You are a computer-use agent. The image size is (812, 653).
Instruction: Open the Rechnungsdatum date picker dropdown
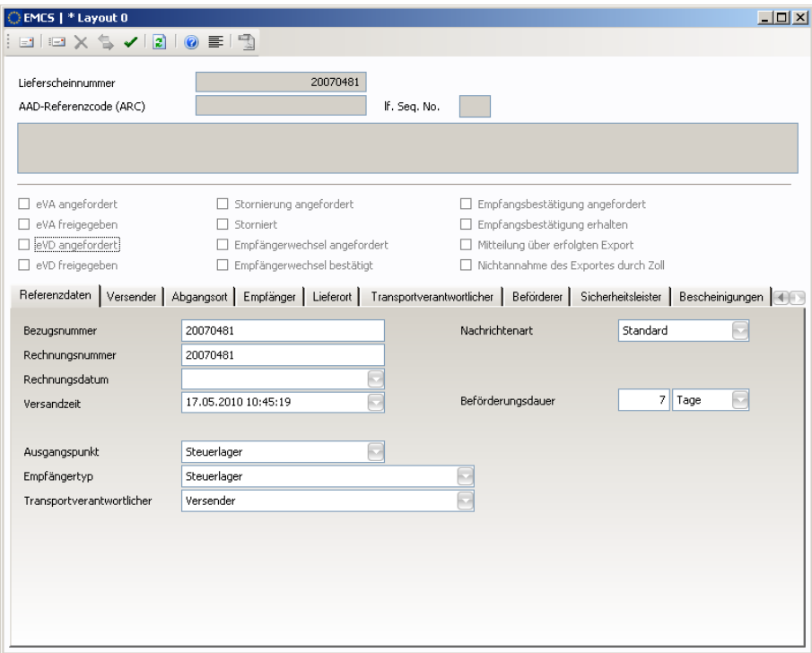[375, 379]
